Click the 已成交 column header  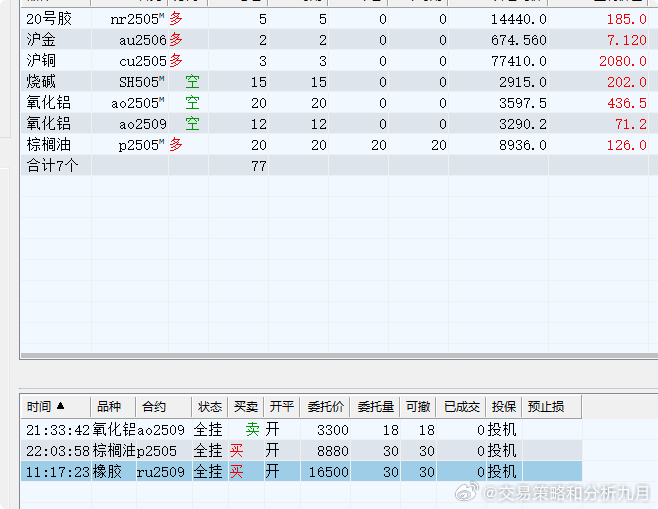pos(461,407)
